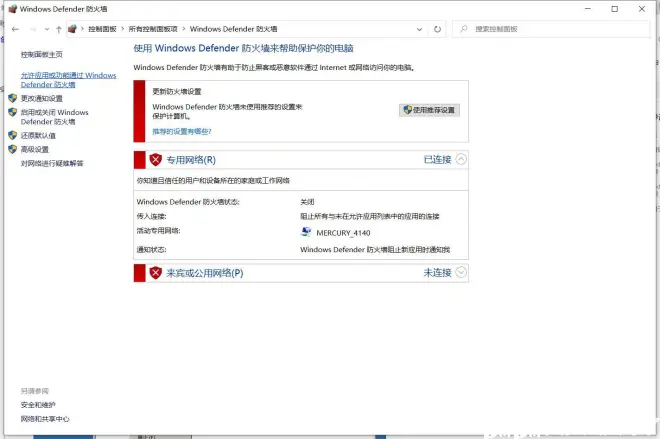Click firewall state value 关闭
This screenshot has height=439, width=660.
pos(307,202)
